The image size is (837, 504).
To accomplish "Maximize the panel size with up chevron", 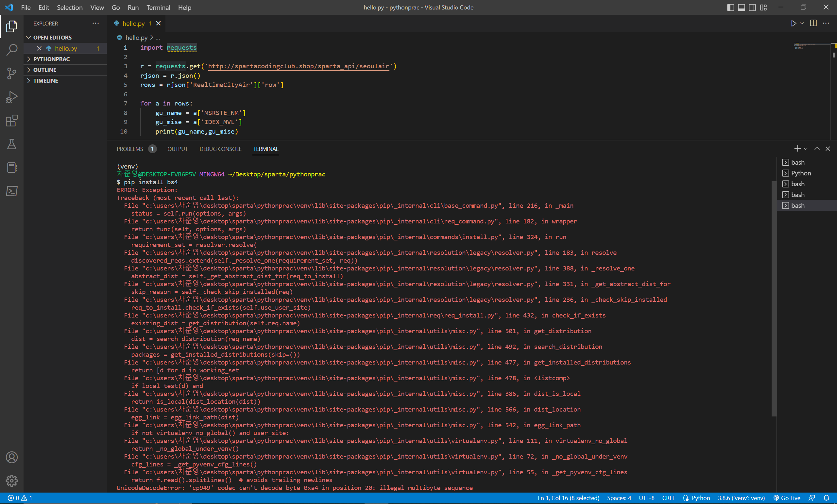I will (x=817, y=149).
